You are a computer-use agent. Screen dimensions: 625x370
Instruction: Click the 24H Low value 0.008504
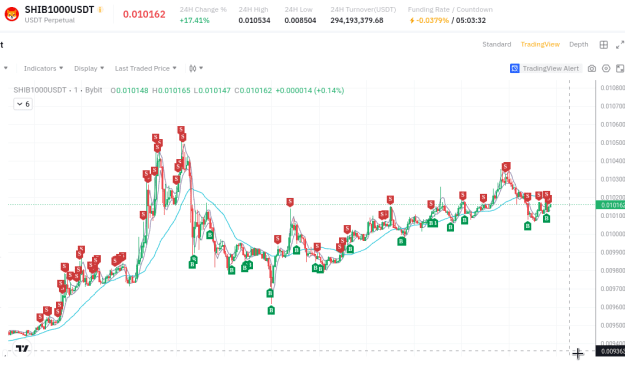coord(300,20)
